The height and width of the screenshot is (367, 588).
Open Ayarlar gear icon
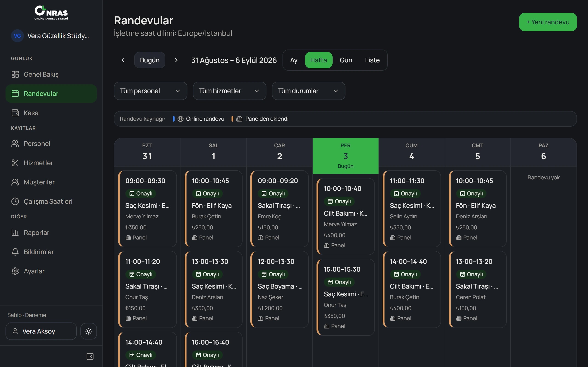click(x=15, y=271)
